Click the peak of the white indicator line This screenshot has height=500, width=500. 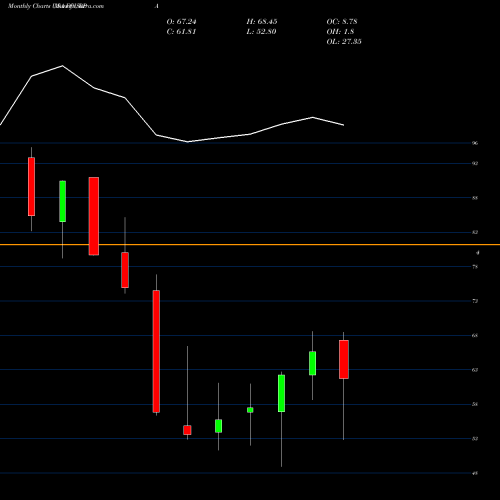(x=62, y=66)
